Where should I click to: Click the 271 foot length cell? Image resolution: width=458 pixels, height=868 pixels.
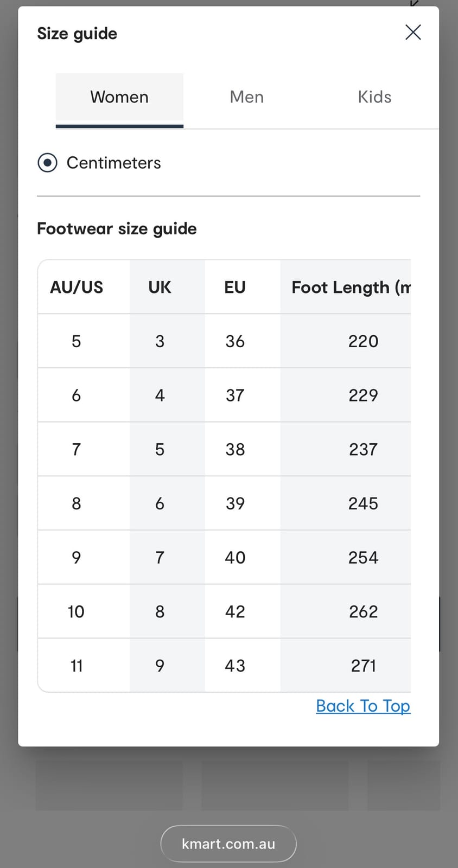pyautogui.click(x=363, y=666)
